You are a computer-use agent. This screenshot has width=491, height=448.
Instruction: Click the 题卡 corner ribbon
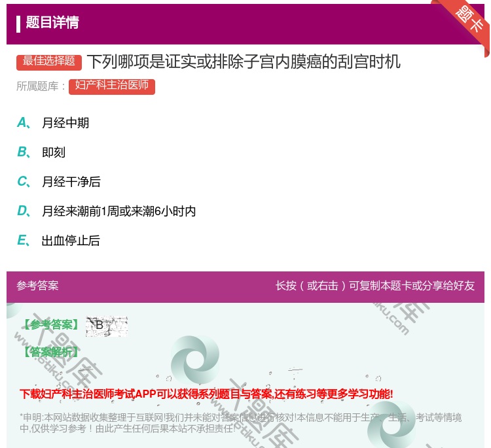coord(469,20)
